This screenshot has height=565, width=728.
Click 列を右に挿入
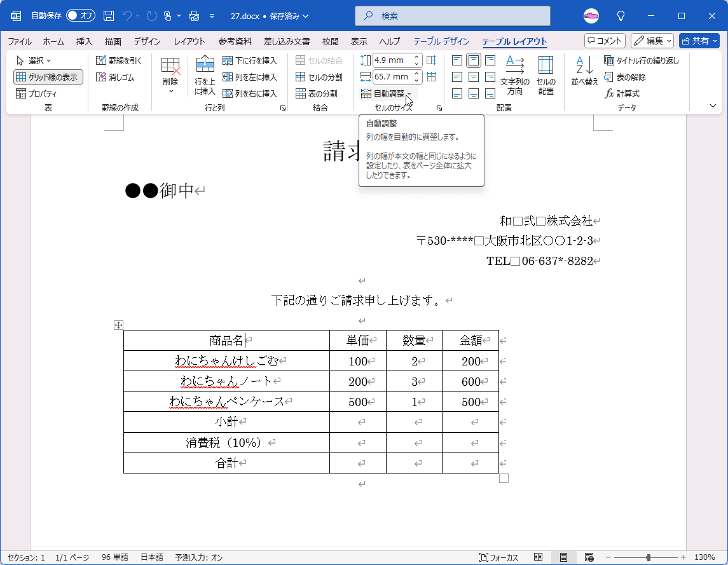pos(250,93)
